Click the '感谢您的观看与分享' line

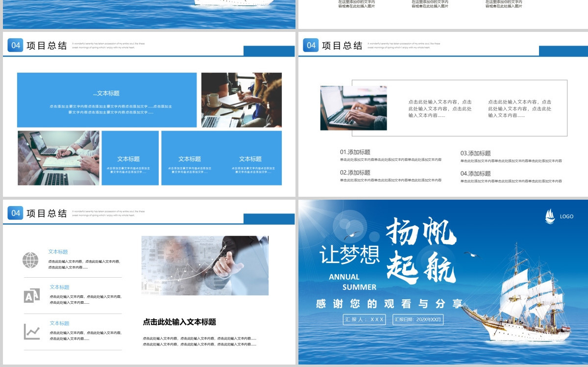click(390, 304)
